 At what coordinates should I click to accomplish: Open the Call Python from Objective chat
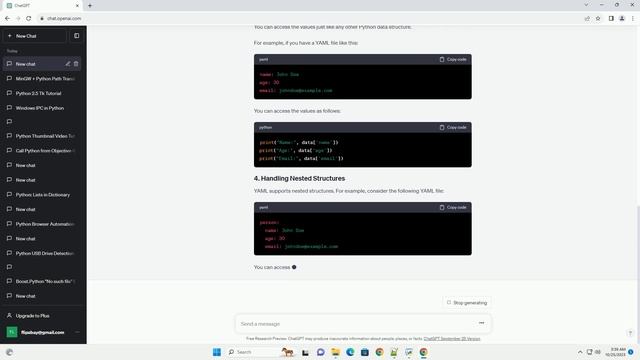(42, 151)
